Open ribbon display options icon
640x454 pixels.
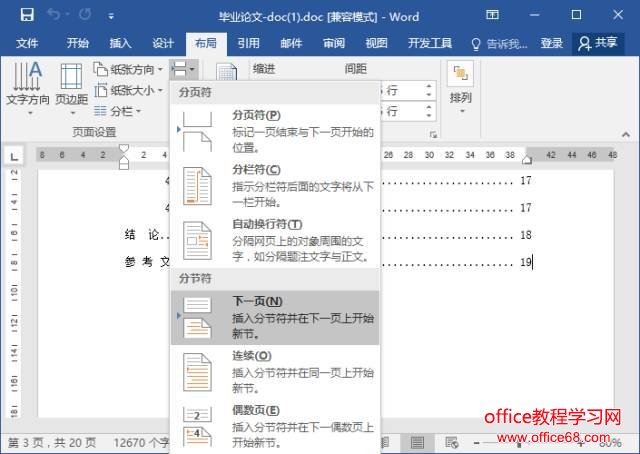tap(492, 15)
